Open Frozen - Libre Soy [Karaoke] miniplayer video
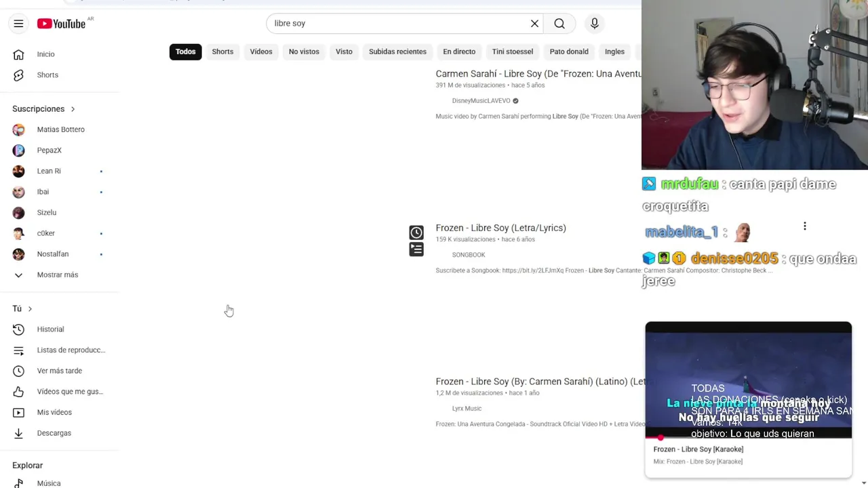 click(748, 380)
